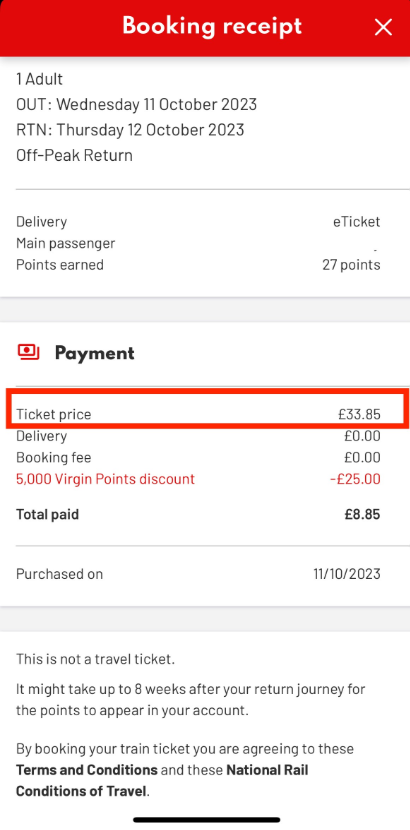Click the Booking receipt header title
Viewport: 410px width, 830px height.
point(212,26)
